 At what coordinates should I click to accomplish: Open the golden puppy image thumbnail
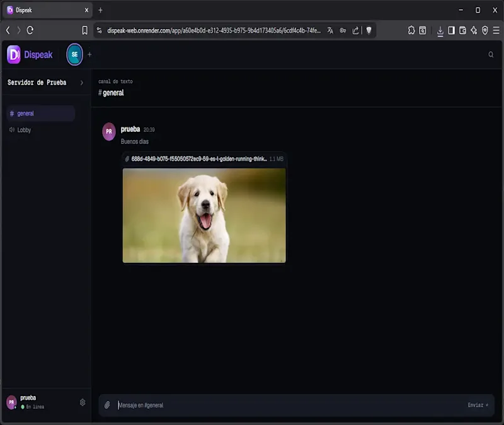coord(204,215)
